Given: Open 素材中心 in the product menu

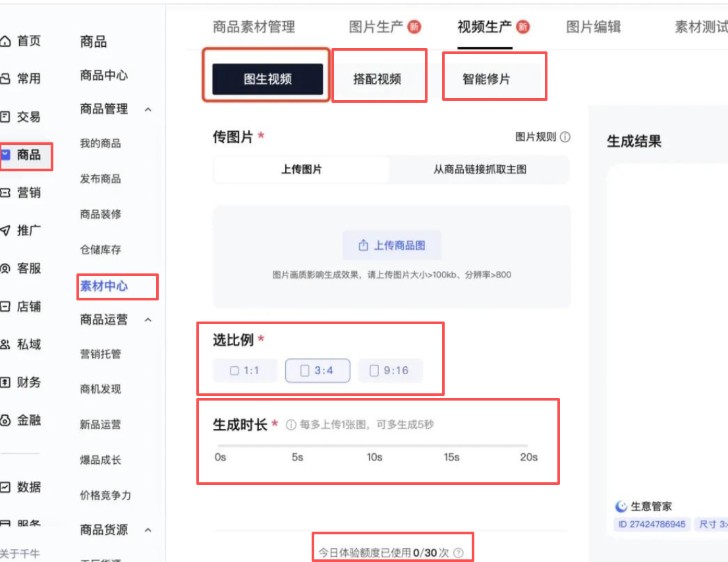Looking at the screenshot, I should [x=104, y=286].
